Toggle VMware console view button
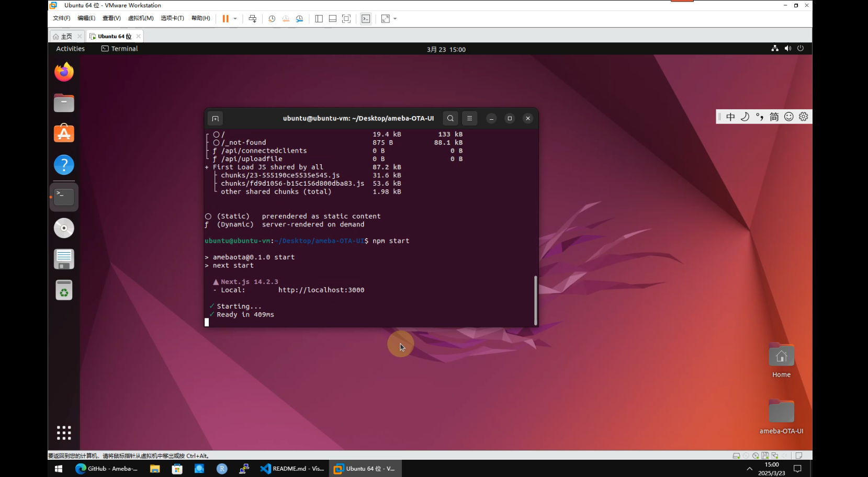 pos(366,18)
